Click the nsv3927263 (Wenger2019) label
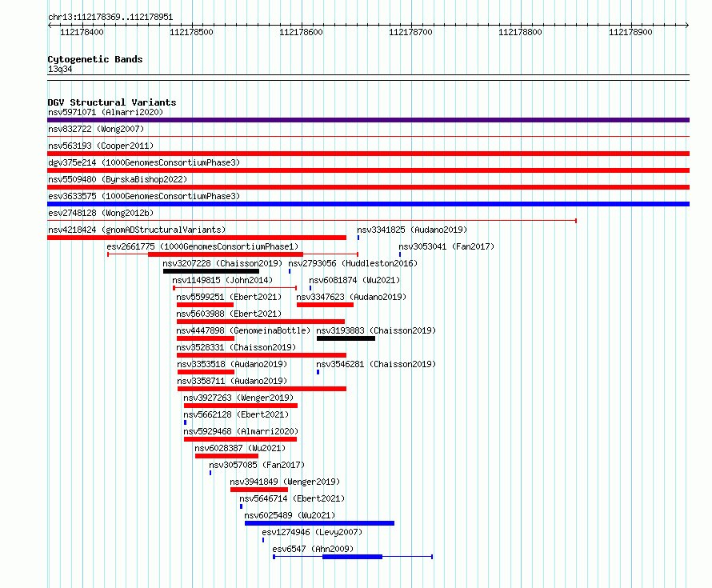This screenshot has height=588, width=712. coord(238,398)
